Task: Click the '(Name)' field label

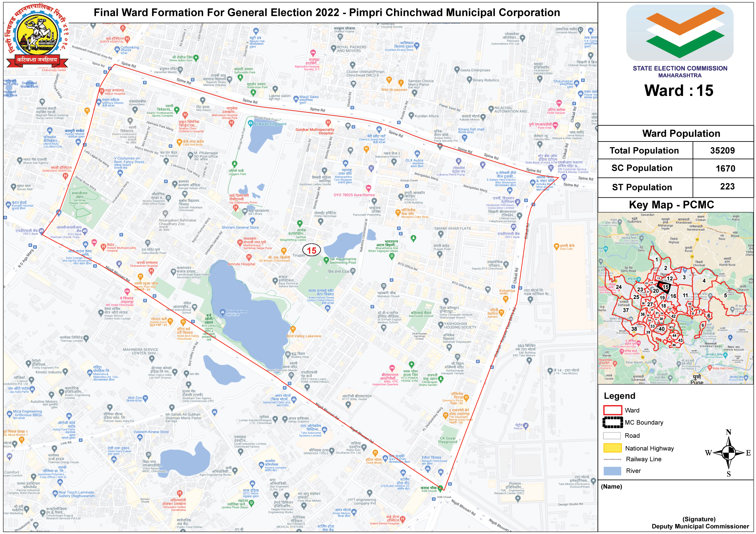Action: (612, 487)
